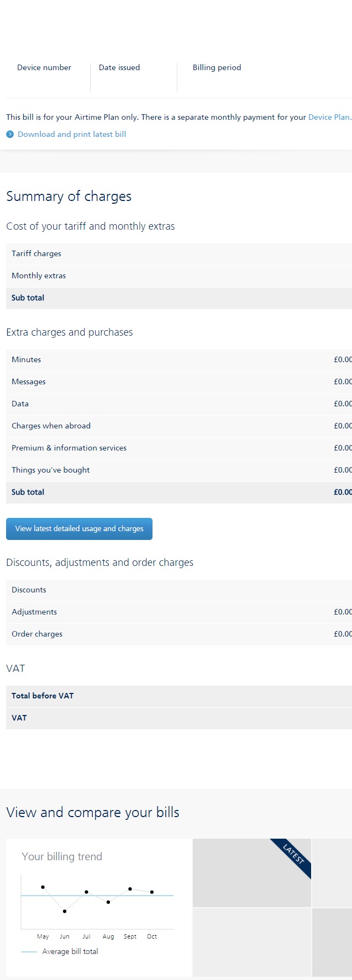The height and width of the screenshot is (980, 352).
Task: Click the Oct data point on billing trend
Action: 152,892
